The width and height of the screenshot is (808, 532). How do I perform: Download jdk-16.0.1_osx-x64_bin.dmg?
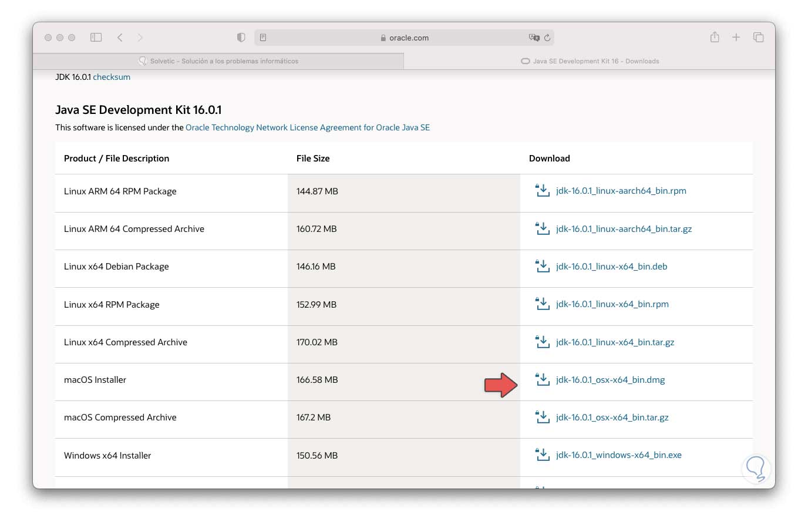[x=610, y=380]
